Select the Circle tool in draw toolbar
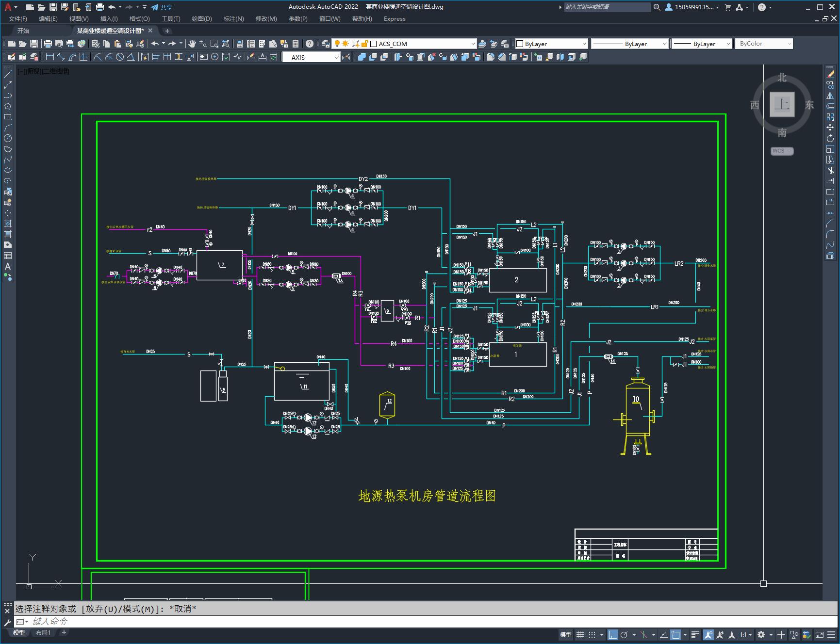This screenshot has width=840, height=644. [8, 138]
